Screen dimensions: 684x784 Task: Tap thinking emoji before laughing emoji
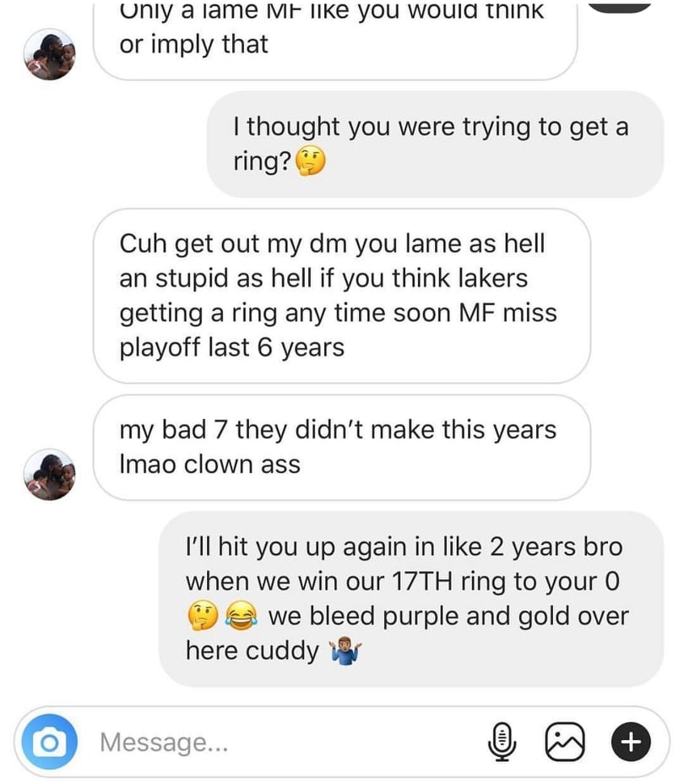(203, 616)
